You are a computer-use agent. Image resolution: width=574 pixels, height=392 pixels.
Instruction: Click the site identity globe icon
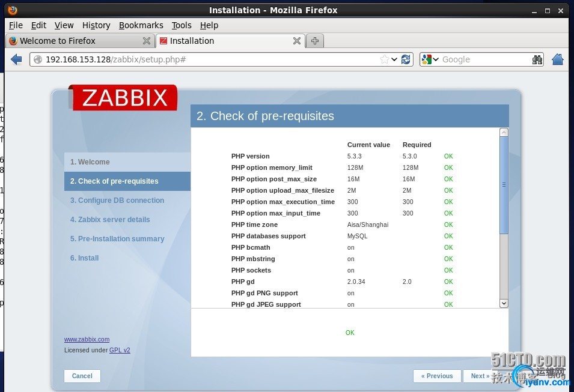[38, 59]
